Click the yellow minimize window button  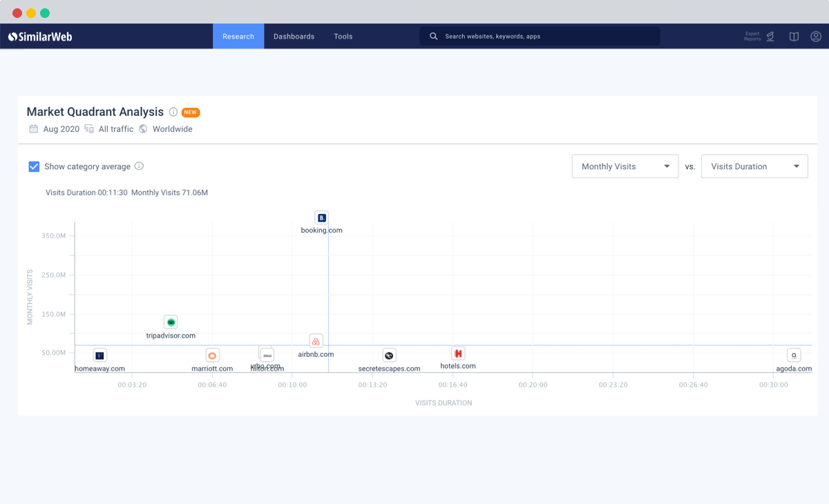31,13
